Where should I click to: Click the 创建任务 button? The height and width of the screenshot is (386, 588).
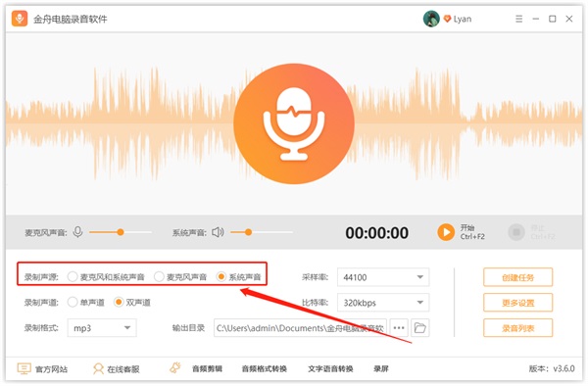point(517,277)
